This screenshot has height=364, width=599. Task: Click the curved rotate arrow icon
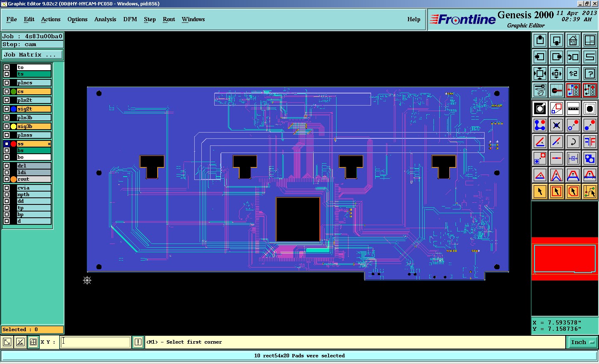573,142
